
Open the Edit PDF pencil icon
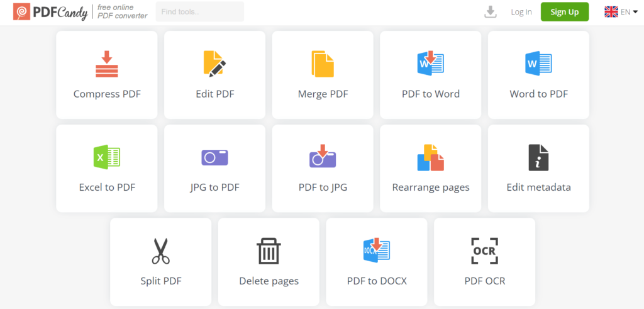coord(214,64)
